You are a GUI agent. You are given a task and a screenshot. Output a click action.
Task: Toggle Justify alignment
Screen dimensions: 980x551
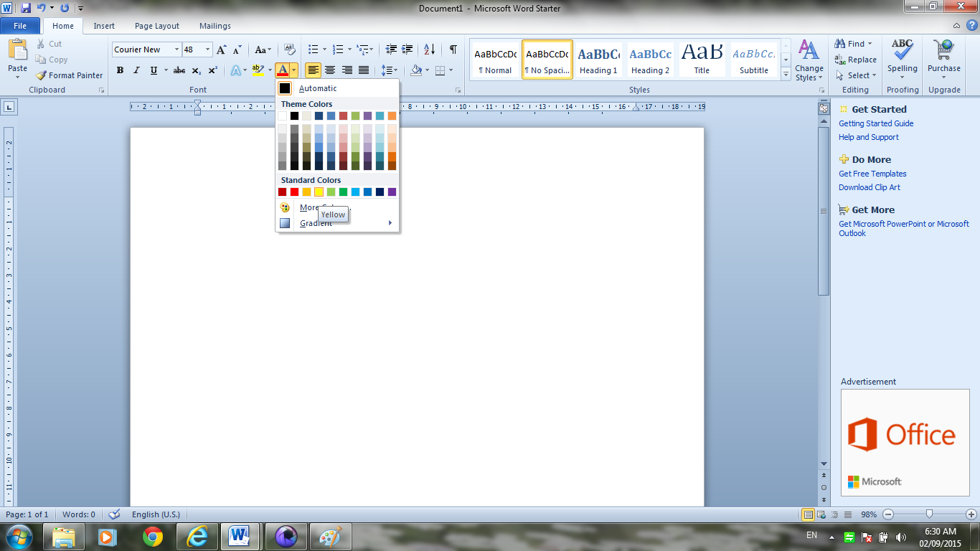point(364,70)
